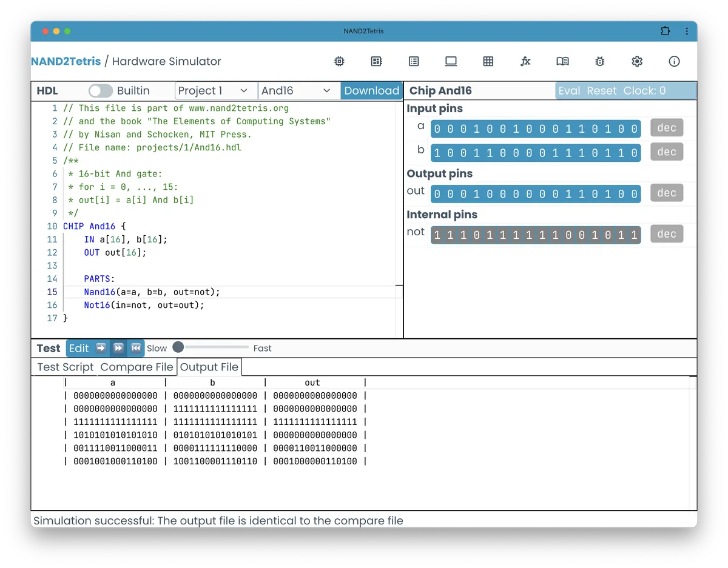Click the Clock: 0 button
The height and width of the screenshot is (568, 728).
pyautogui.click(x=644, y=91)
